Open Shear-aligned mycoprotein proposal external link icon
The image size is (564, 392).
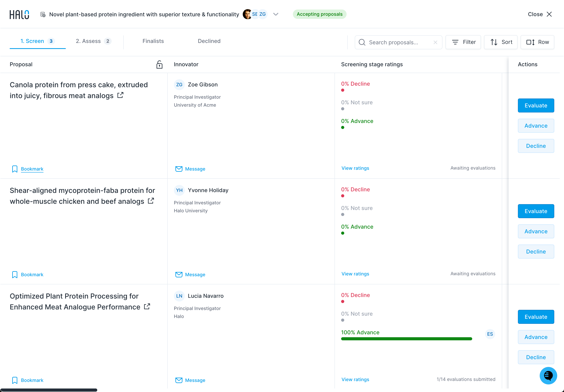tap(151, 201)
